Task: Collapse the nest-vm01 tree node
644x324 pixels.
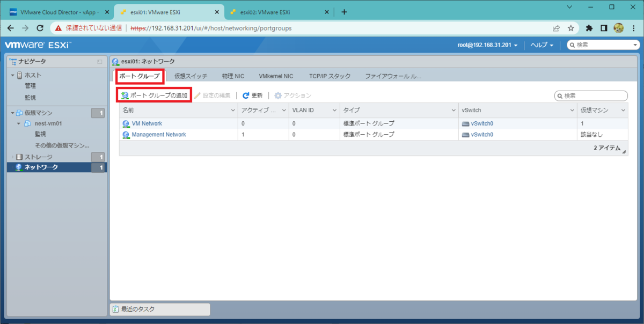Action: coord(20,123)
